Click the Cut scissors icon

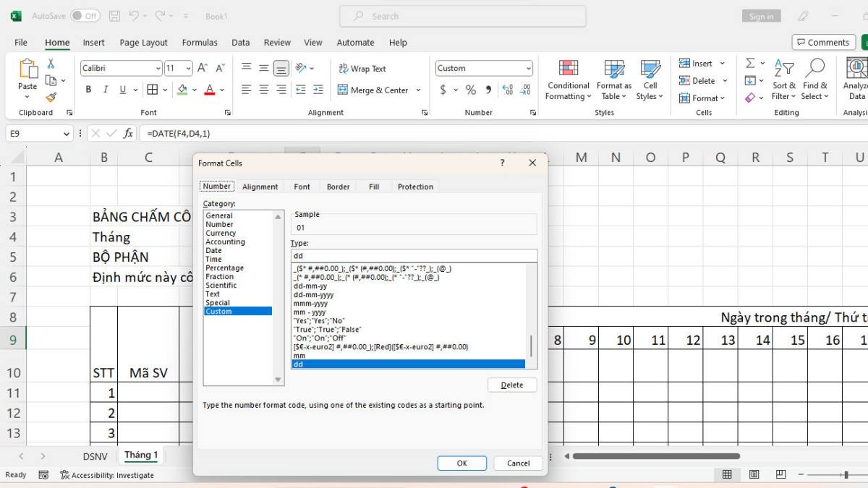click(x=51, y=64)
